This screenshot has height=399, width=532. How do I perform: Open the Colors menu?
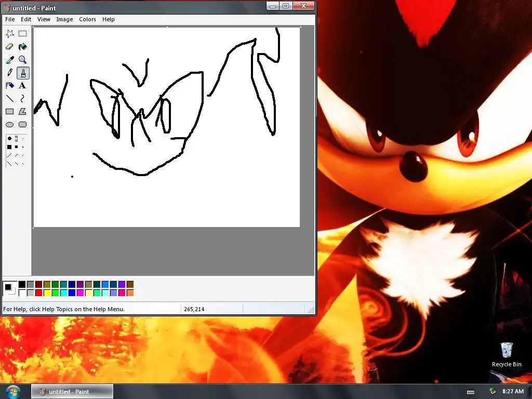tap(87, 19)
